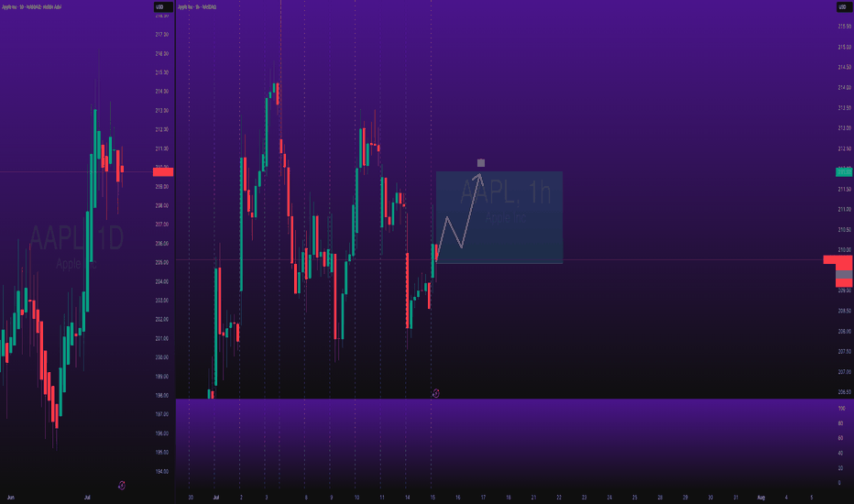Viewport: 854px width, 504px height.
Task: Click 60 on indicator pane scale
Action: (x=840, y=438)
